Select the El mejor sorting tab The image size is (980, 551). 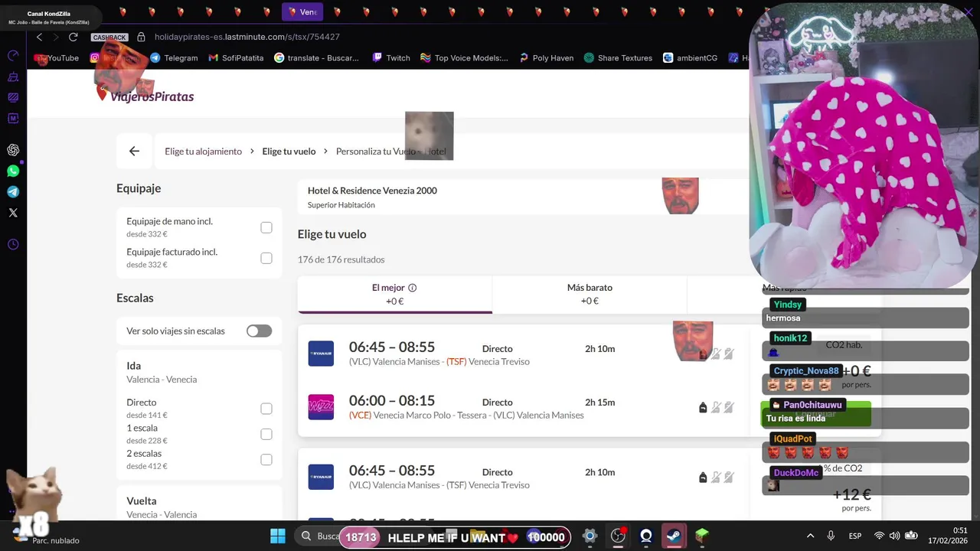(394, 295)
